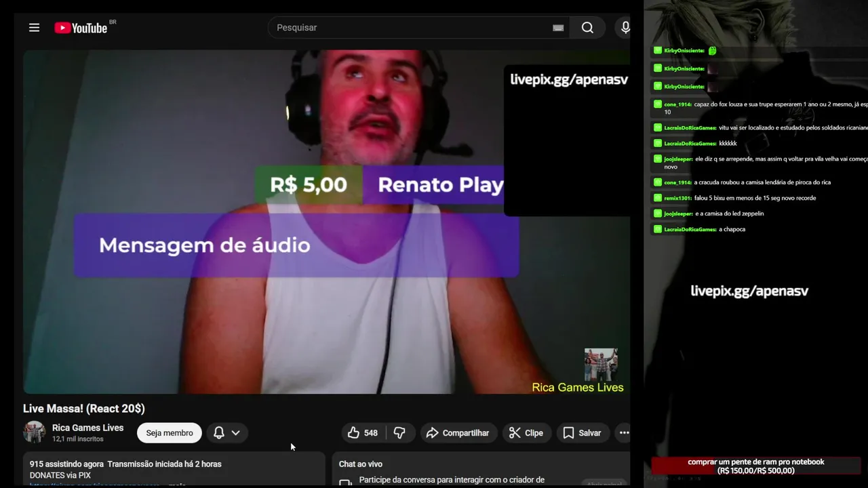Screen dimensions: 868x488
Task: Open the YouTube hamburger guide menu
Action: [x=34, y=28]
